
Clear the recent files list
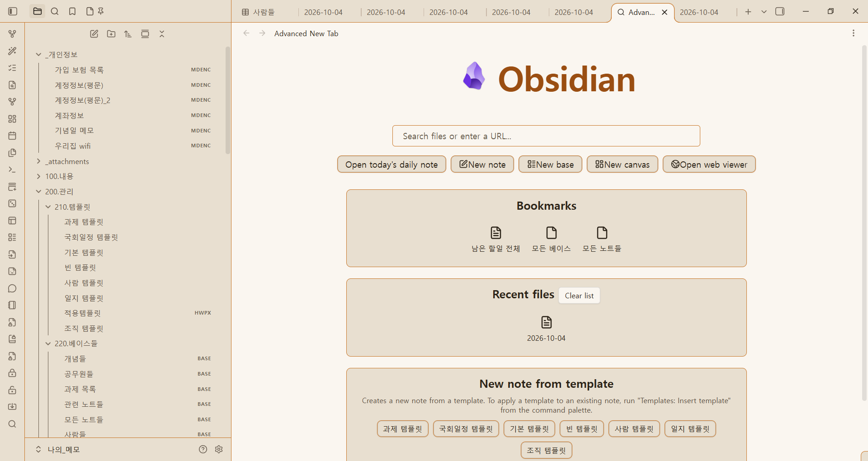pyautogui.click(x=579, y=296)
